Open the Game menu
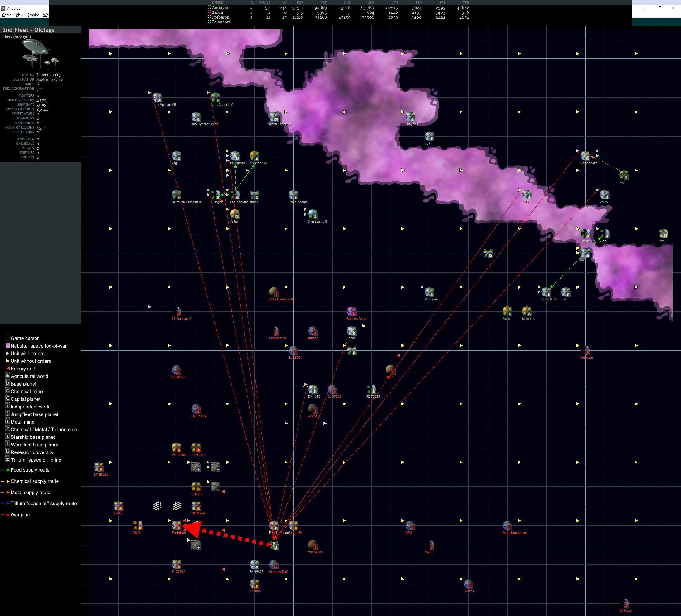Image resolution: width=681 pixels, height=616 pixels. [x=7, y=15]
